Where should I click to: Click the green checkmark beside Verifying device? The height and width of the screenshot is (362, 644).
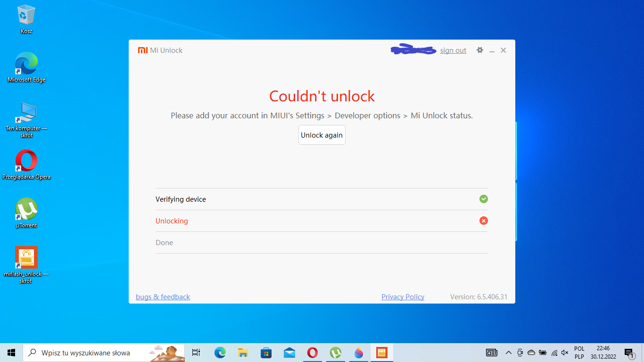tap(483, 199)
